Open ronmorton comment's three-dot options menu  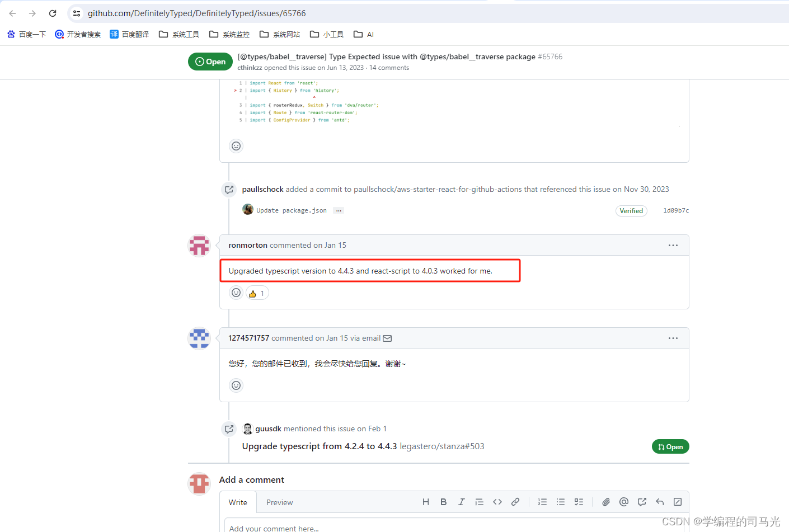(x=673, y=246)
